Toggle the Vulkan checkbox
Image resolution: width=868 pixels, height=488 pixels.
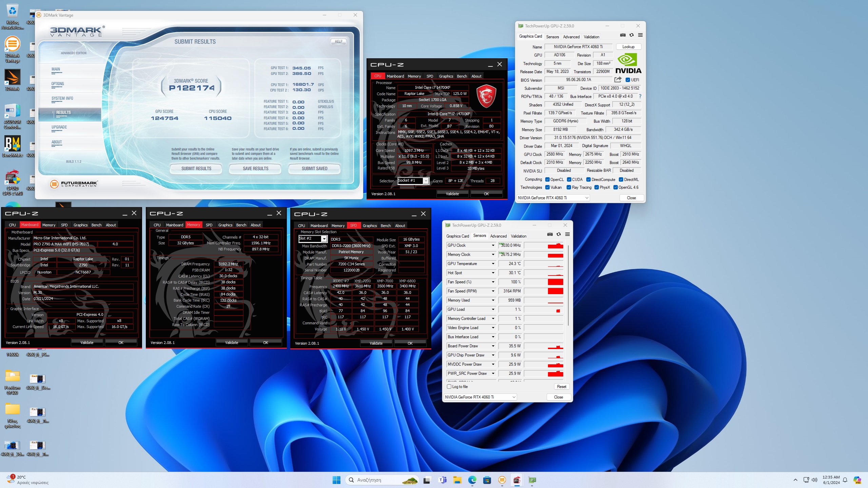pos(547,187)
